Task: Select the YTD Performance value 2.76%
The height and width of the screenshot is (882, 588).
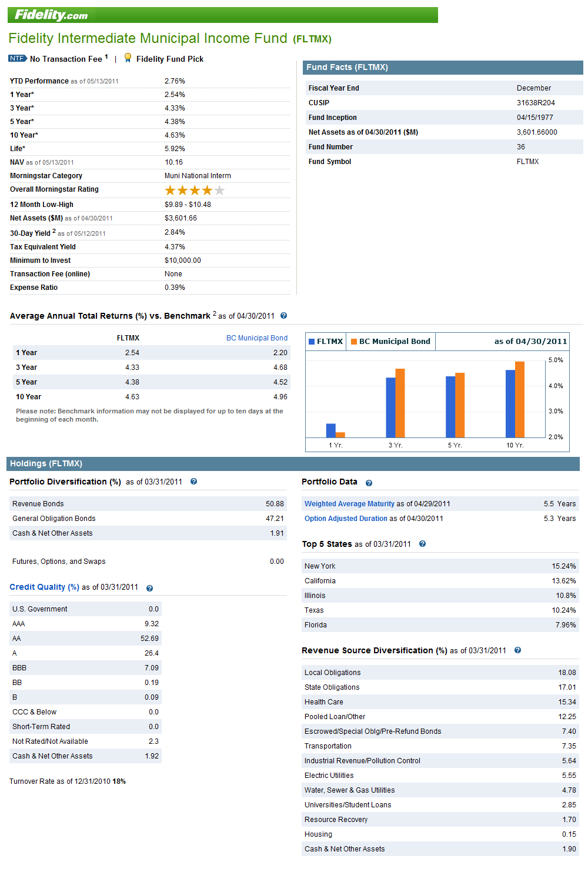Action: [175, 81]
